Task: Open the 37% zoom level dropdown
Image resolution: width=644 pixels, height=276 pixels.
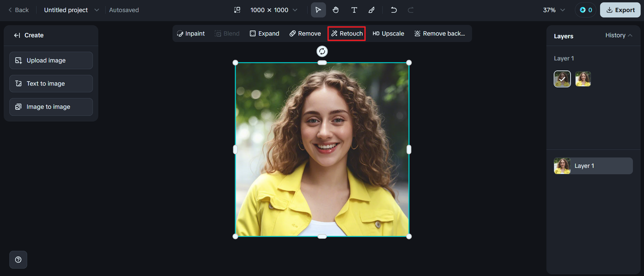Action: [x=554, y=10]
